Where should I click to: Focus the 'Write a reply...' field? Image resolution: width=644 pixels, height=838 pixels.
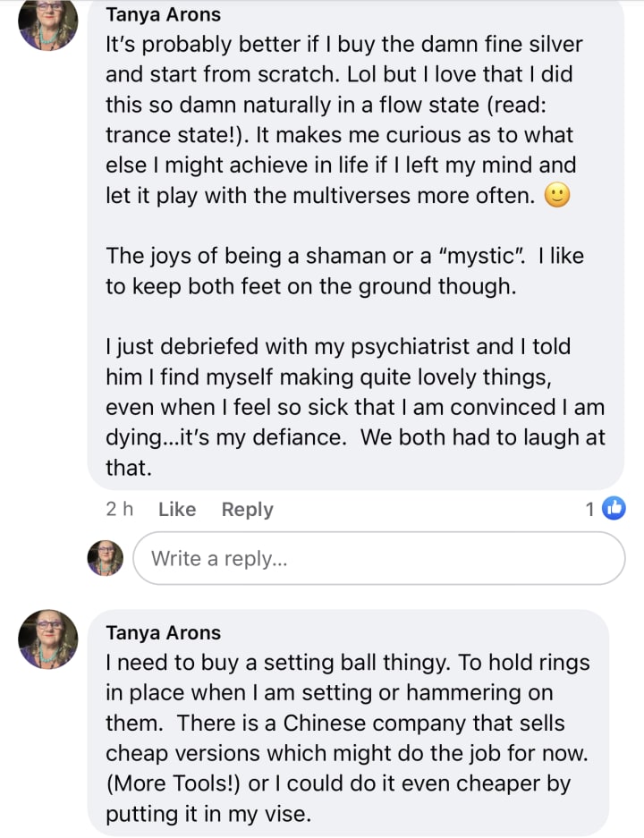[x=378, y=558]
